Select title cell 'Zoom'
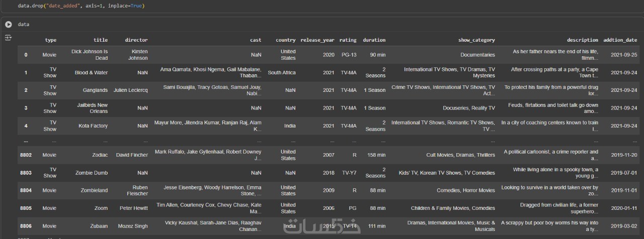The image size is (644, 239). (x=101, y=208)
